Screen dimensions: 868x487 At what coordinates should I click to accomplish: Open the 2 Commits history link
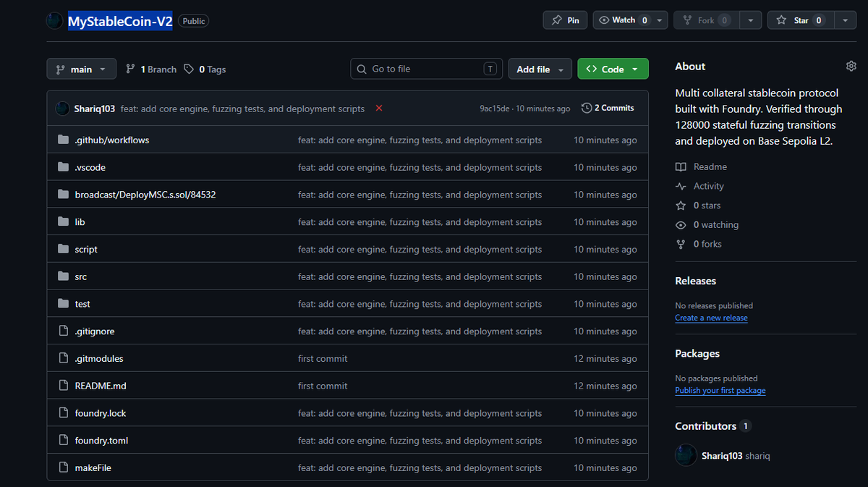point(608,108)
